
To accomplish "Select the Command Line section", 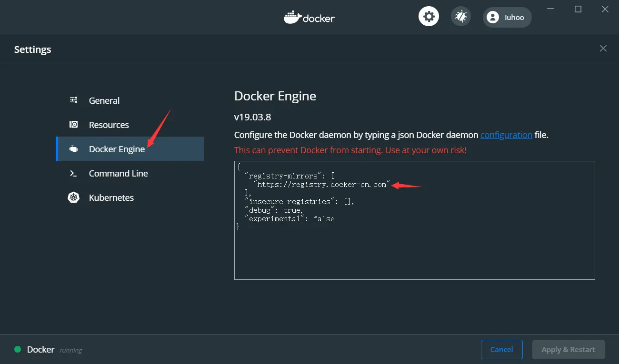I will pyautogui.click(x=119, y=174).
